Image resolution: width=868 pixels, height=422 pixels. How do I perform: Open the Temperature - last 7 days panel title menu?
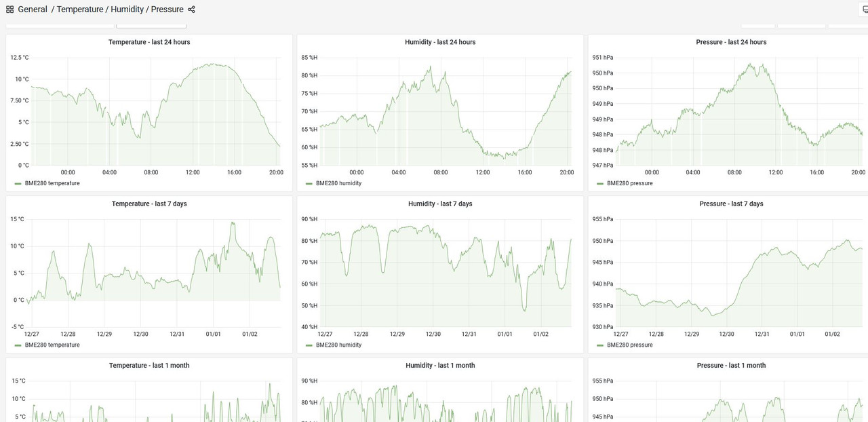(149, 204)
